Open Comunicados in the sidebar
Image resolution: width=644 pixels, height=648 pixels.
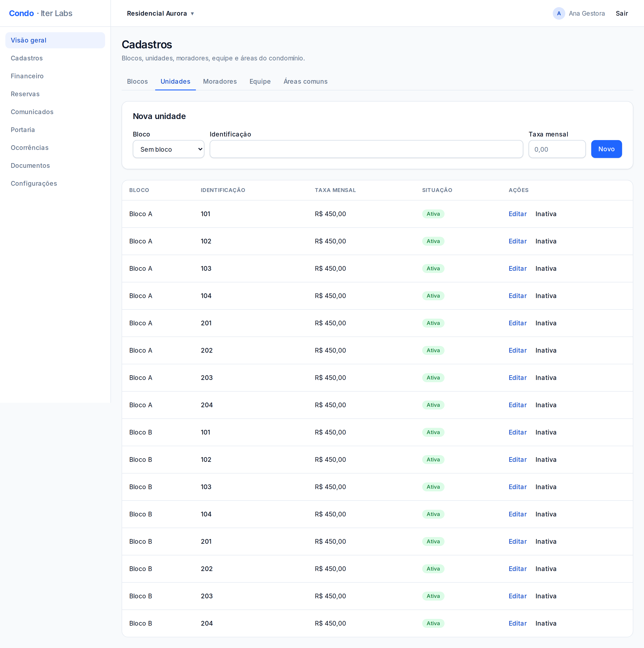coord(55,112)
